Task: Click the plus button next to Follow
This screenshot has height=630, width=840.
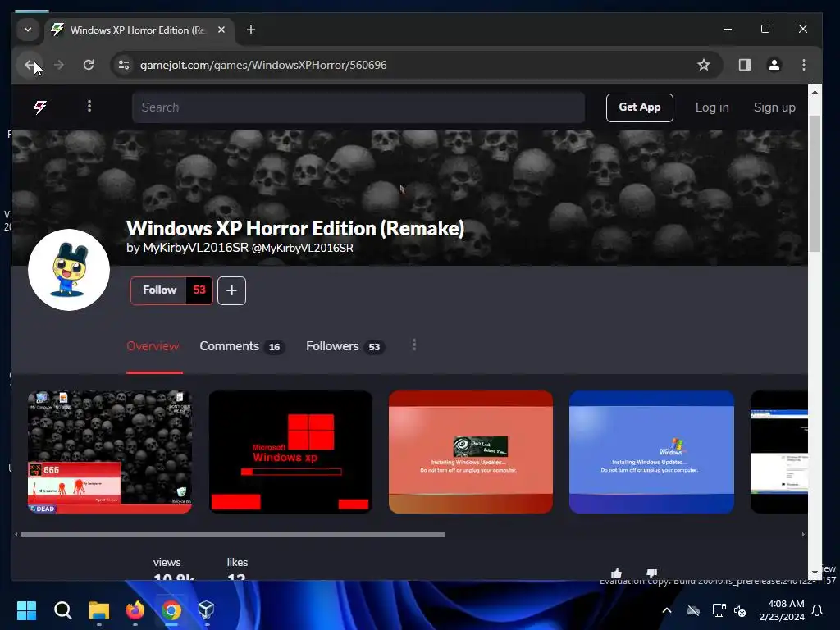Action: [231, 290]
